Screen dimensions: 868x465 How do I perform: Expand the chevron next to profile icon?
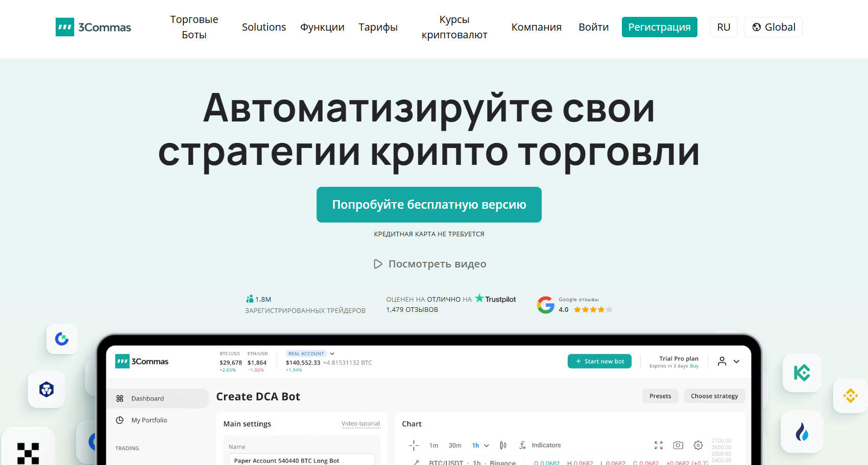[x=736, y=361]
